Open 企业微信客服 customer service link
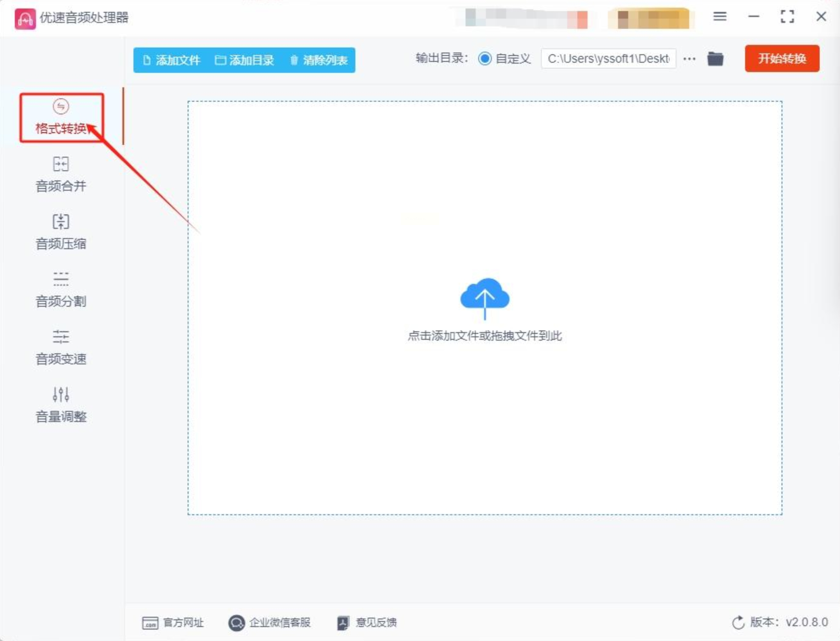The height and width of the screenshot is (641, 840). tap(269, 622)
